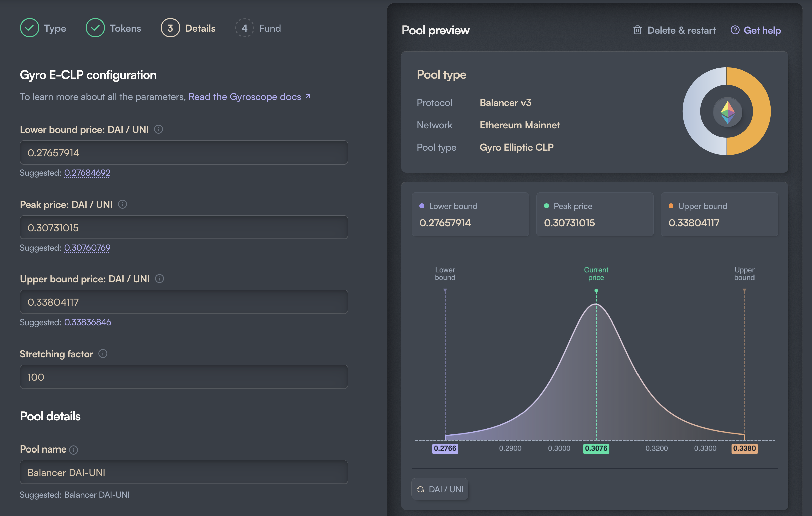Click the Upper bound marker on chart
The image size is (812, 516).
(x=744, y=290)
